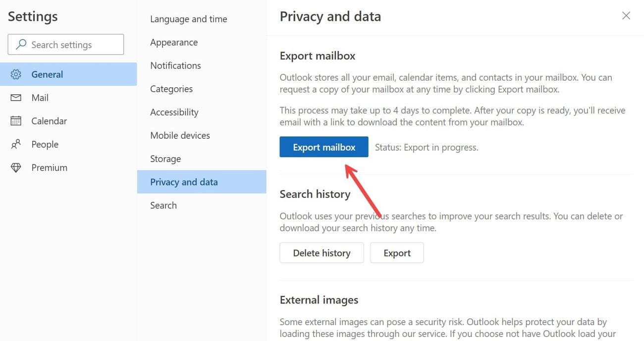Open the Search settings section
Screen dimensions: 644x341
[163, 205]
